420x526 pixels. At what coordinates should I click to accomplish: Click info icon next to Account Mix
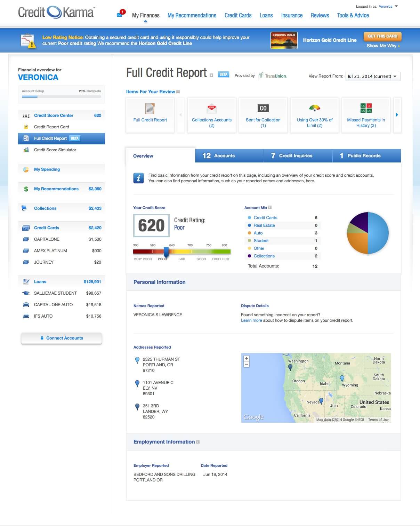270,208
